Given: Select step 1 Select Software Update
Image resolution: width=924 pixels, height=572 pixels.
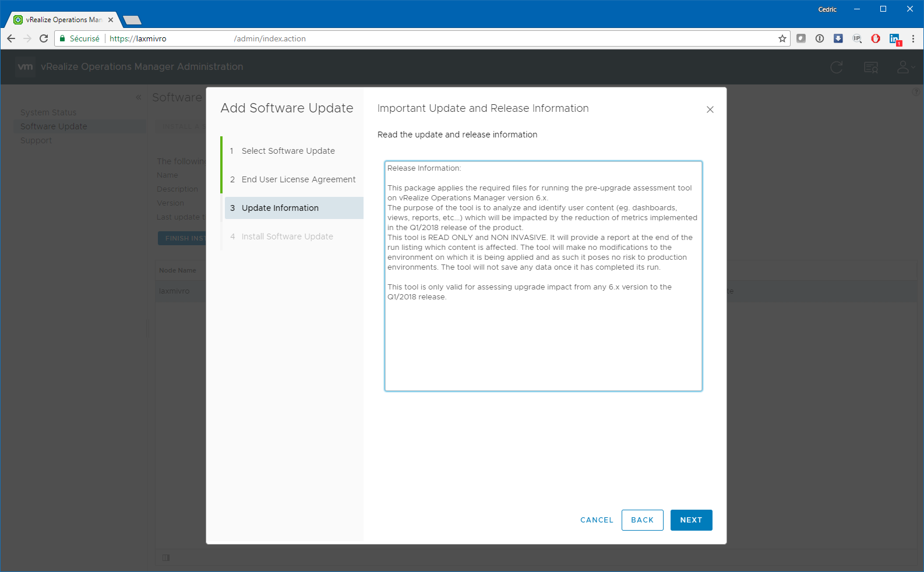Looking at the screenshot, I should [x=288, y=151].
